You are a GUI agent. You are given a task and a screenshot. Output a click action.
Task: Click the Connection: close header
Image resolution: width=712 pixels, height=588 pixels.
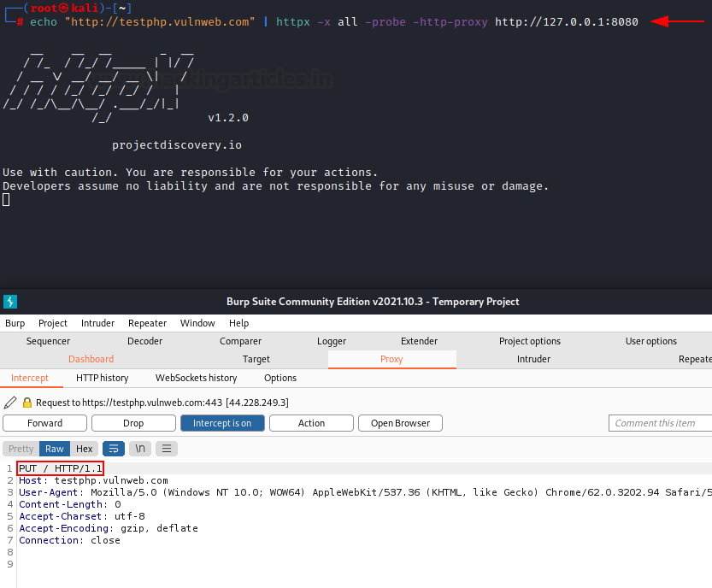(x=69, y=540)
